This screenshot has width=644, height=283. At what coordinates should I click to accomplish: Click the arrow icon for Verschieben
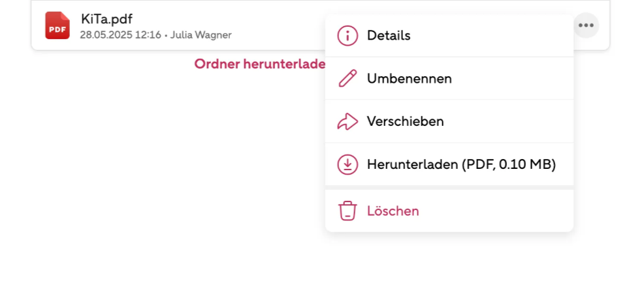347,121
